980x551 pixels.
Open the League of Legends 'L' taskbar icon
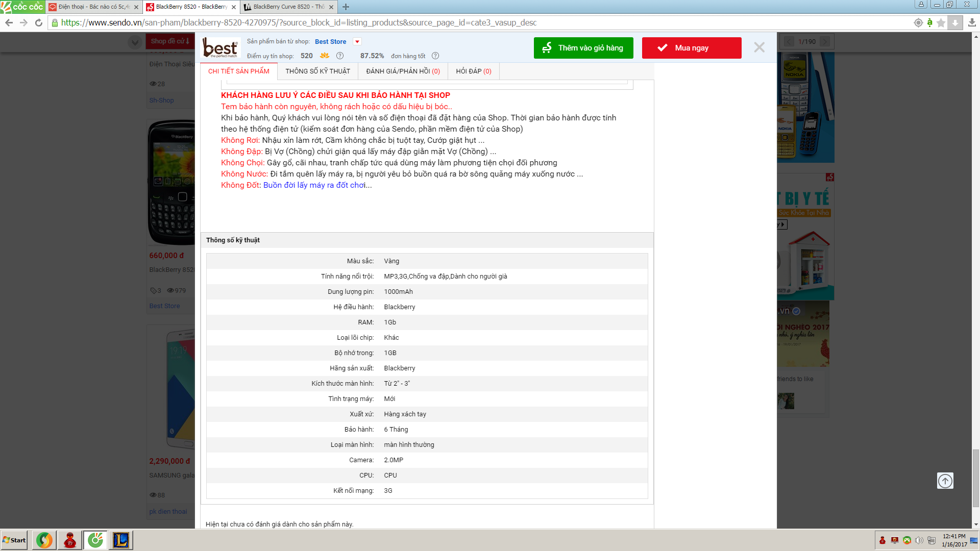[121, 540]
